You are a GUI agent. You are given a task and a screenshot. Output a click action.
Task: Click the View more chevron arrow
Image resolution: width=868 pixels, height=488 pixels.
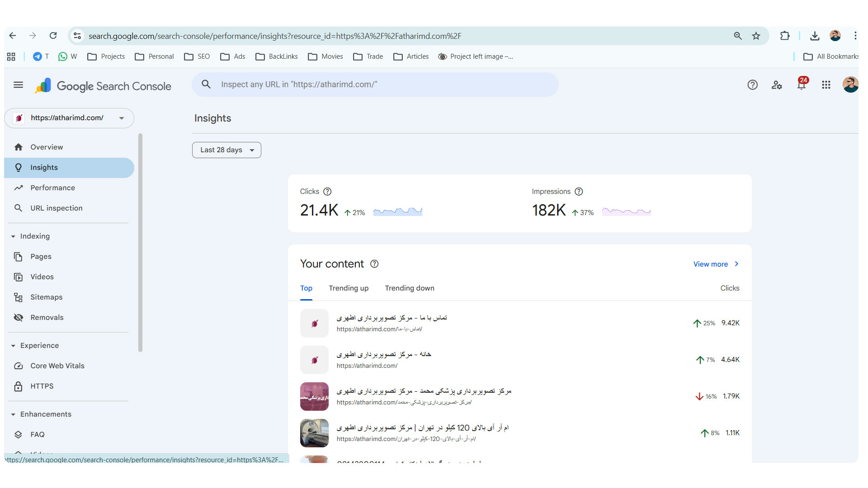click(736, 264)
